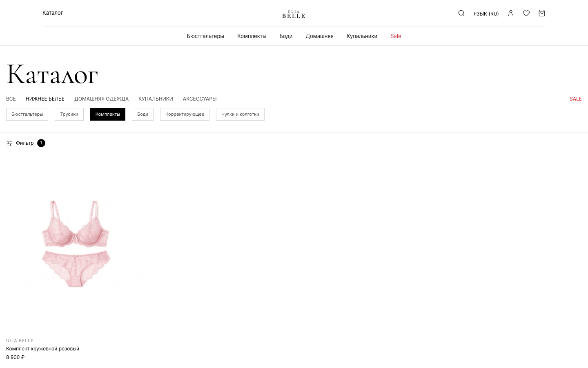Open the Комплект кружевной розовый product link
The width and height of the screenshot is (588, 368).
point(42,349)
